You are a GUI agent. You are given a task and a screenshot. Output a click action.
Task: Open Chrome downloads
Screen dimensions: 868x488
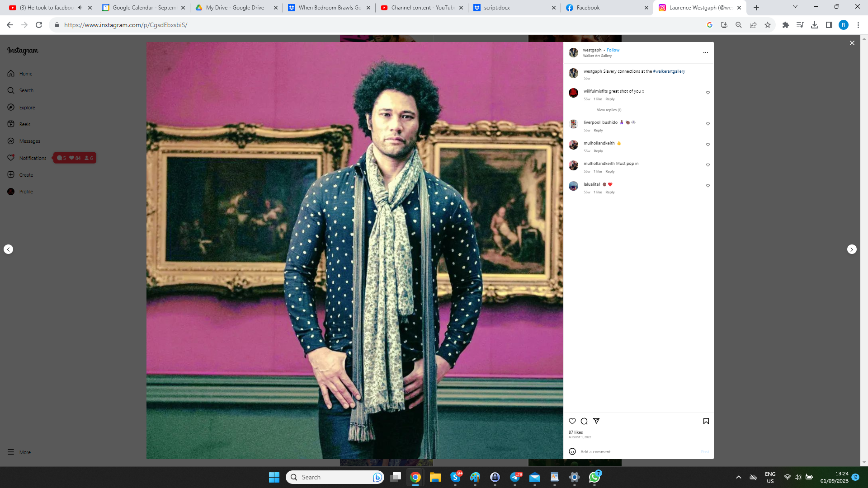pos(815,25)
